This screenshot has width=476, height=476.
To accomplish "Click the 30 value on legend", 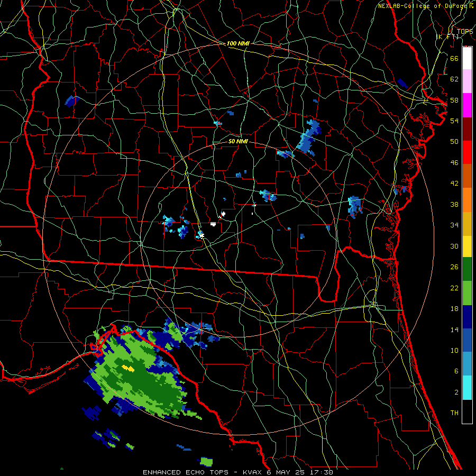I will point(454,246).
